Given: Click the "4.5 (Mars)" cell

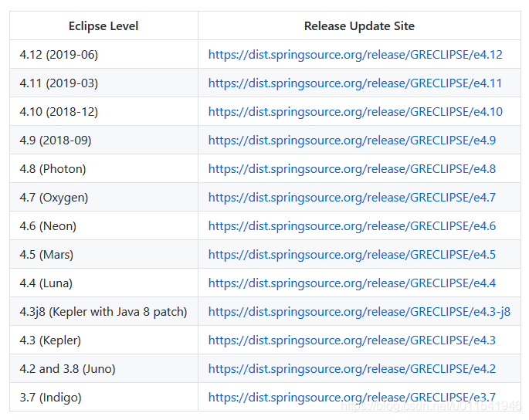Looking at the screenshot, I should pos(104,254).
